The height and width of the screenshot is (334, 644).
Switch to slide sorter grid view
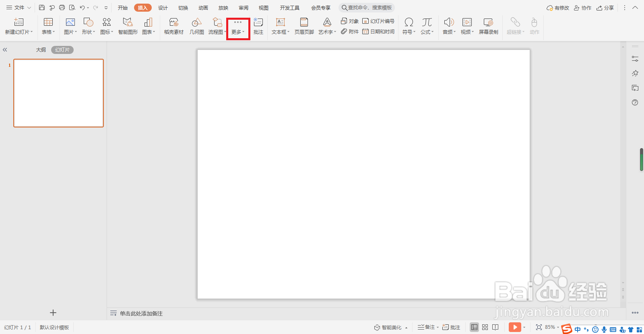(485, 327)
